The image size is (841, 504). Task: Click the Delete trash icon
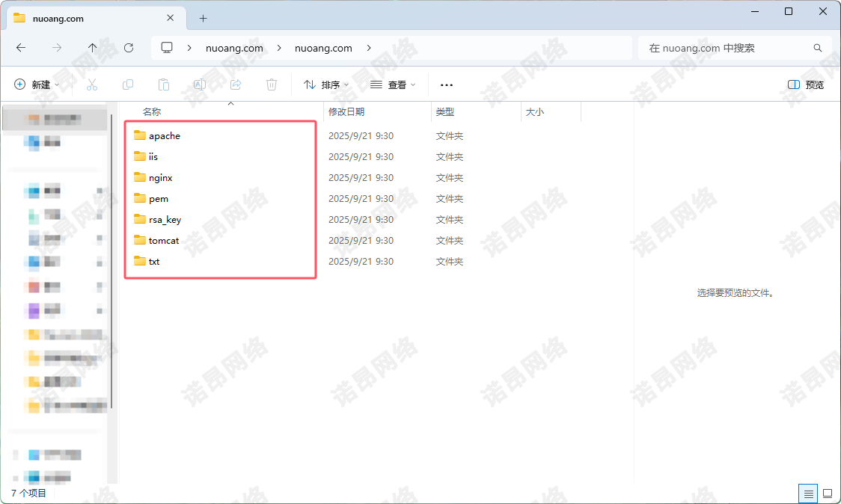coord(272,85)
